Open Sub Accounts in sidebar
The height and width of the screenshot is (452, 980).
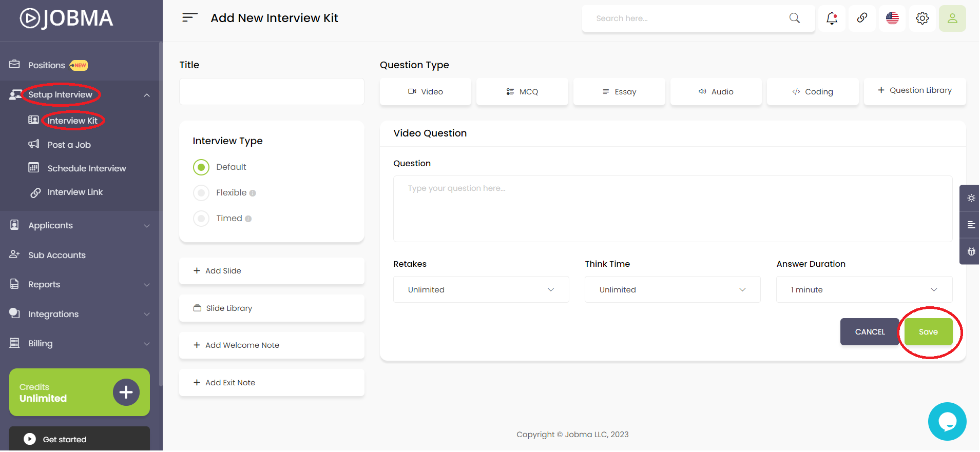(x=57, y=255)
